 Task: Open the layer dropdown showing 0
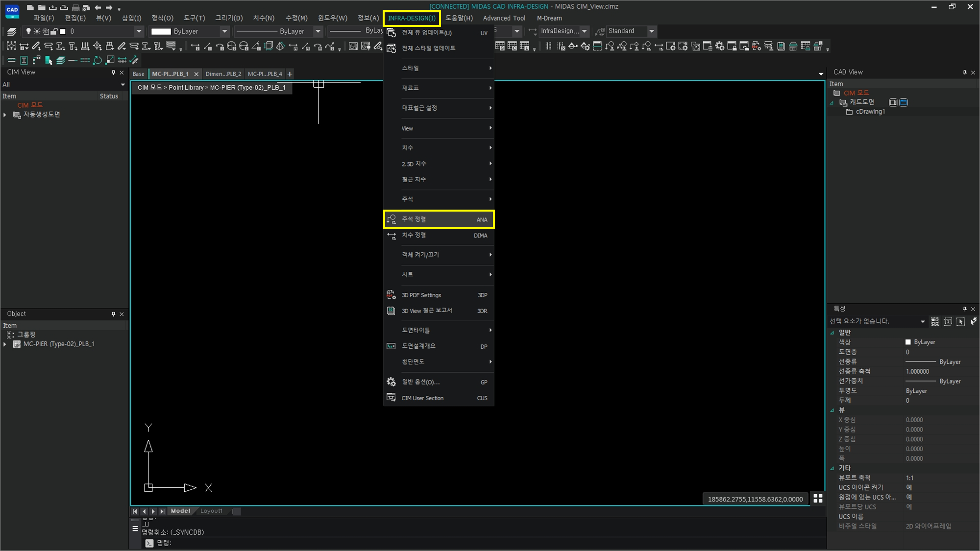(x=139, y=31)
